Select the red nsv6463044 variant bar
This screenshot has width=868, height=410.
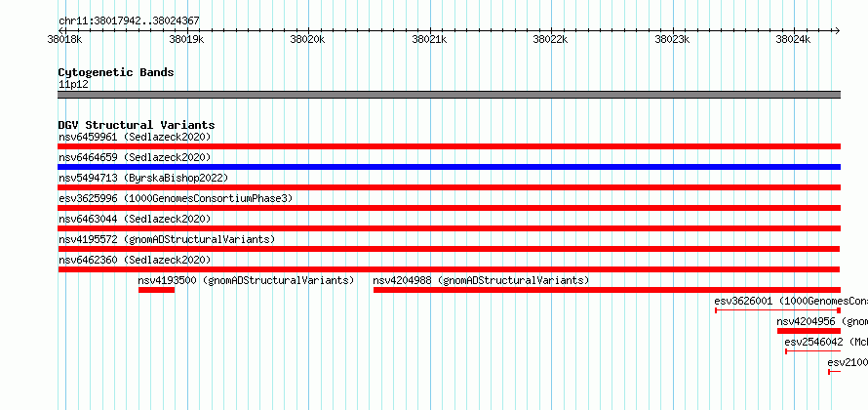(449, 228)
